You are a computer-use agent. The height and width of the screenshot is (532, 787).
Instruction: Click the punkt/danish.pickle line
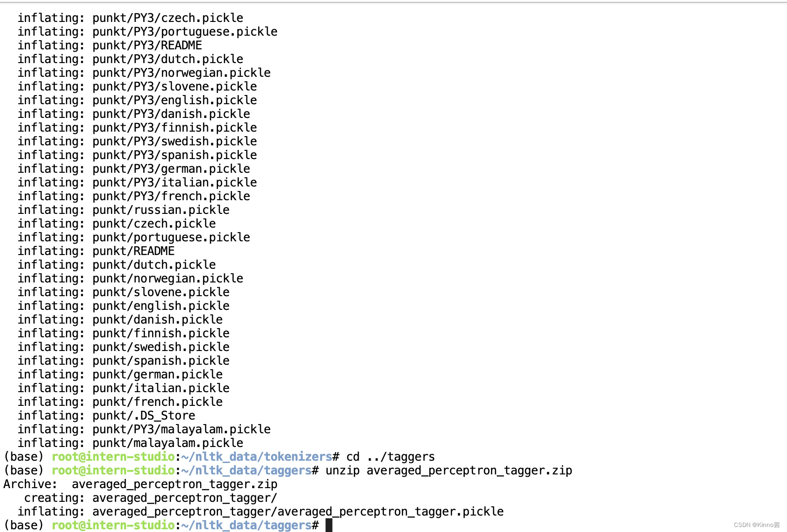(x=120, y=319)
